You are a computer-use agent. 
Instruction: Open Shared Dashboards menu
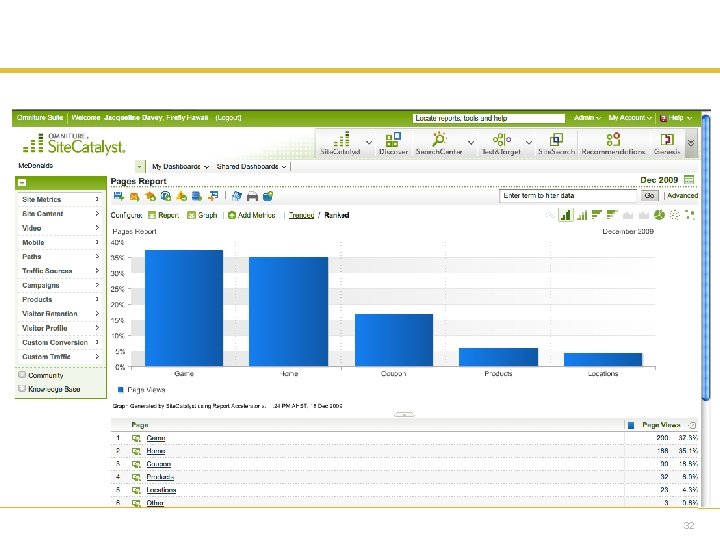(252, 167)
